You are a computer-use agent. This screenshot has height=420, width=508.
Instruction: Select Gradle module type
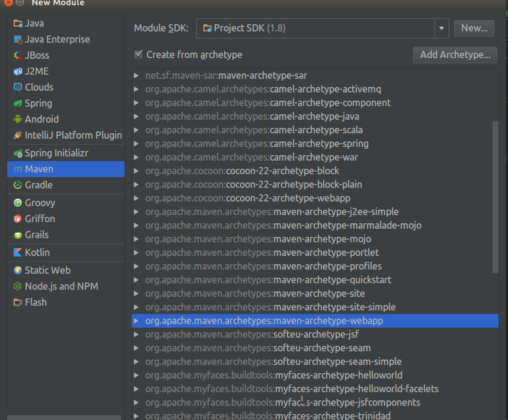(66, 185)
